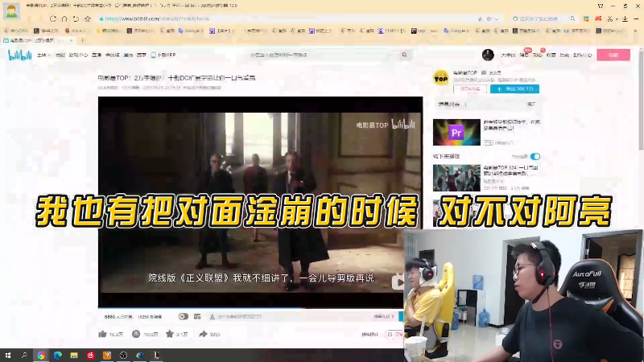This screenshot has width=644, height=362.
Task: Open Windows taskbar search icon
Action: click(24, 356)
